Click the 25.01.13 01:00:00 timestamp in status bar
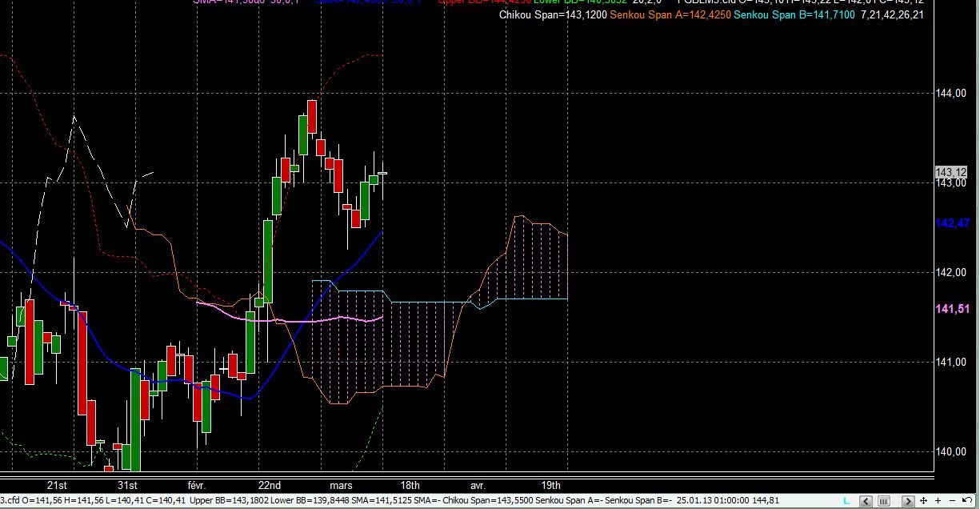Image resolution: width=980 pixels, height=509 pixels. (x=714, y=501)
